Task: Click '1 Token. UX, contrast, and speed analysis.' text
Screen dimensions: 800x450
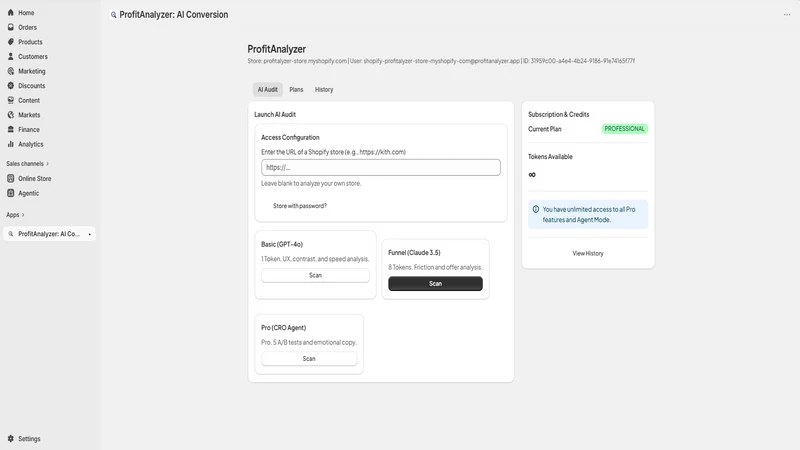Action: click(x=315, y=259)
